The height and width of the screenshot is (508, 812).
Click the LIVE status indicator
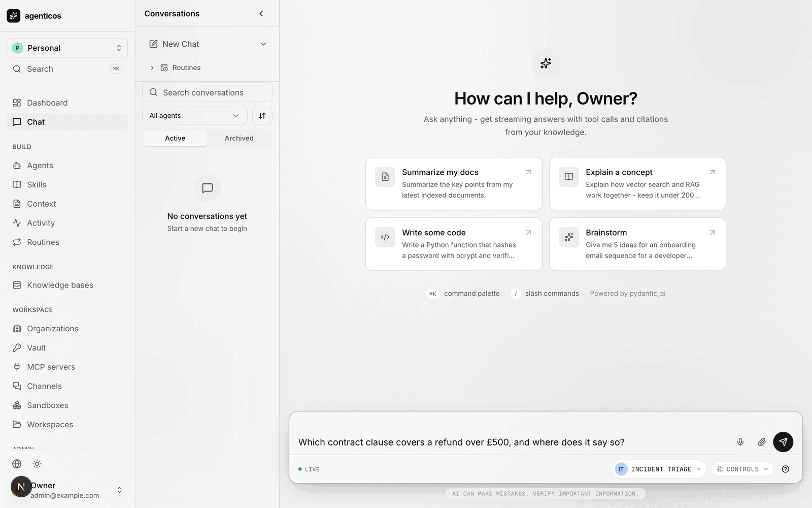[x=309, y=469]
